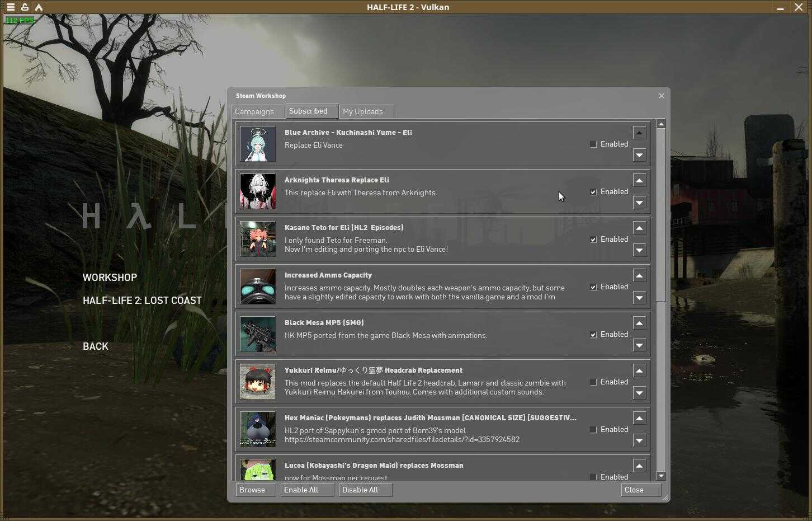Click the 'Replace Eli Vance' description text
The width and height of the screenshot is (812, 521).
pos(314,145)
